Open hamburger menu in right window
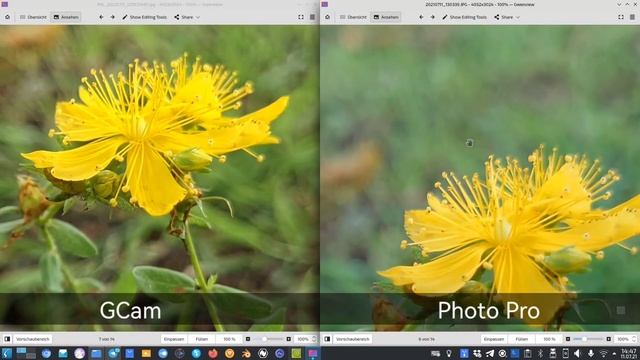 [632, 17]
